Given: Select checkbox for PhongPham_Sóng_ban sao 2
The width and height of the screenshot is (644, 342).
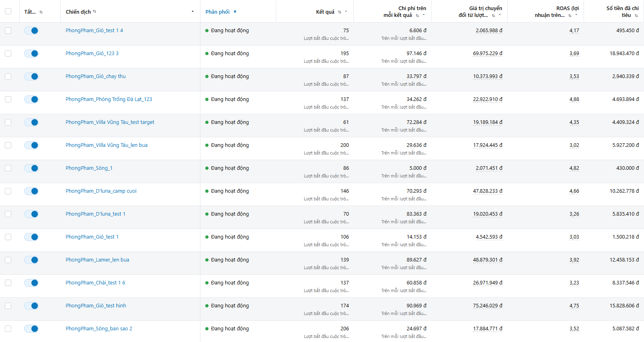Looking at the screenshot, I should [8, 329].
